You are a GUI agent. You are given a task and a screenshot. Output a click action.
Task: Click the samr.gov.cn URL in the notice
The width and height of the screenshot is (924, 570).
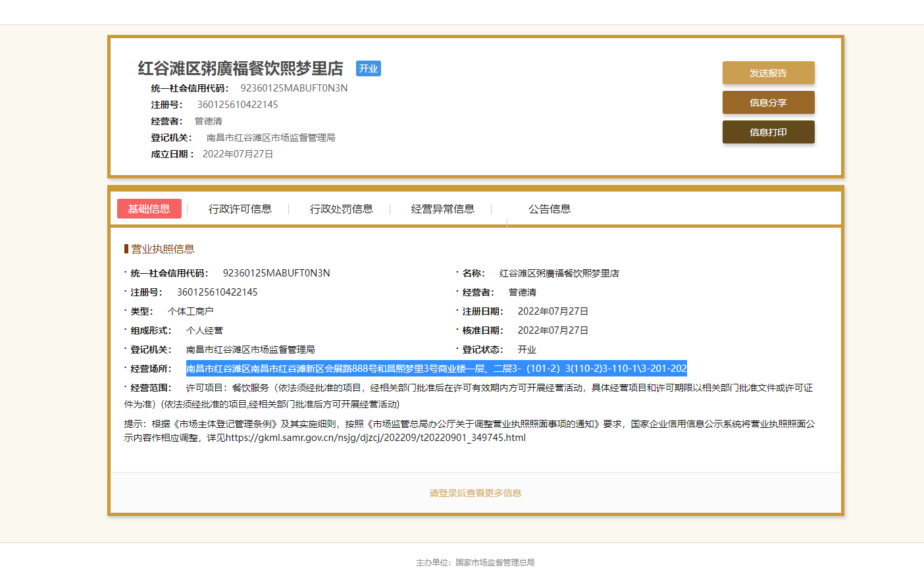click(x=376, y=438)
